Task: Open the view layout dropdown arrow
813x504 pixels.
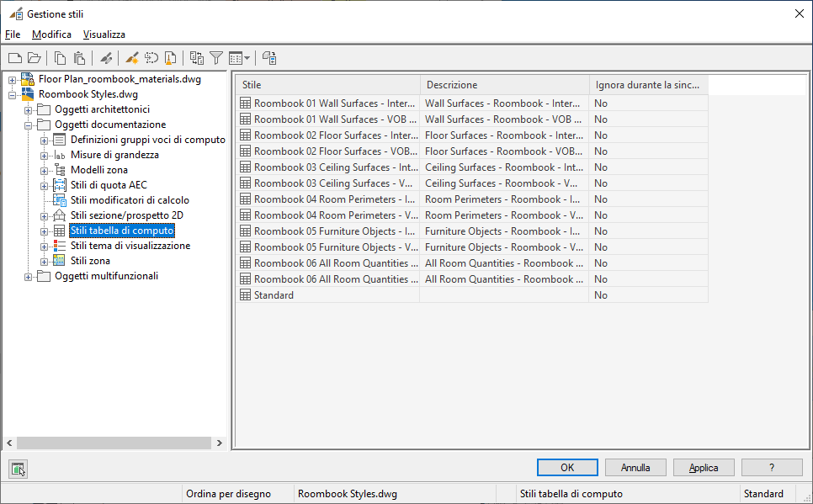Action: point(247,58)
